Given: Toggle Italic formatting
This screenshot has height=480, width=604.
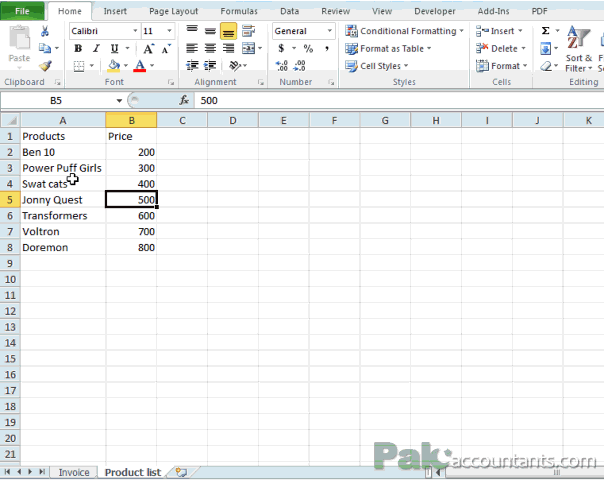Looking at the screenshot, I should (96, 49).
